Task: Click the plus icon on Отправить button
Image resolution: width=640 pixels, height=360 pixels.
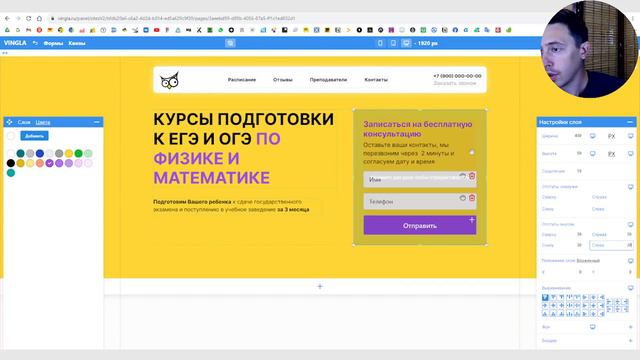Action: pyautogui.click(x=471, y=220)
